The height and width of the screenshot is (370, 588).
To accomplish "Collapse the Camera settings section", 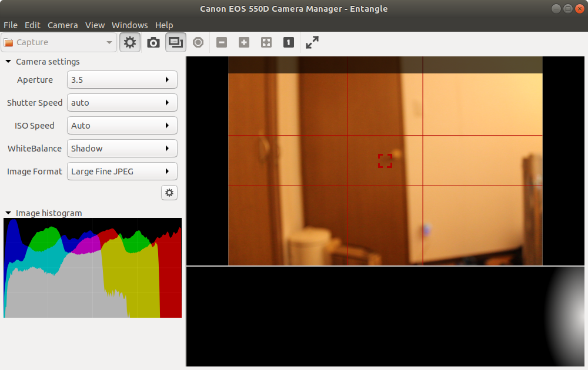I will point(8,61).
